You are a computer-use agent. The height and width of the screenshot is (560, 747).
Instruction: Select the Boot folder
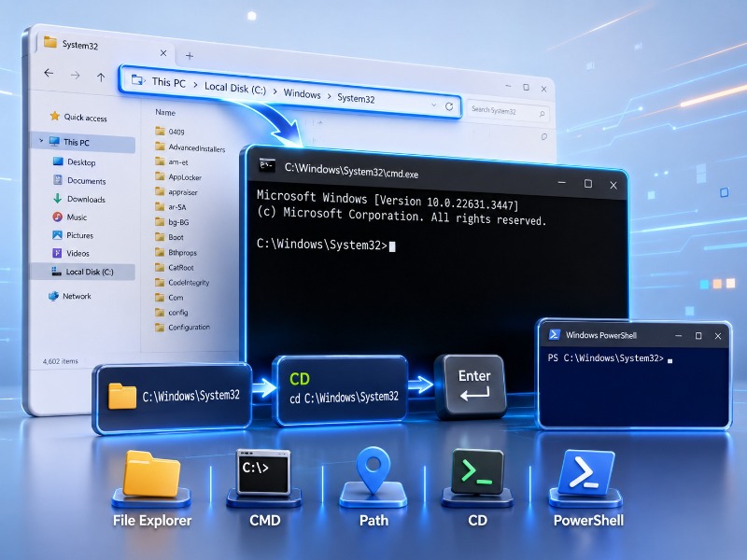point(169,237)
